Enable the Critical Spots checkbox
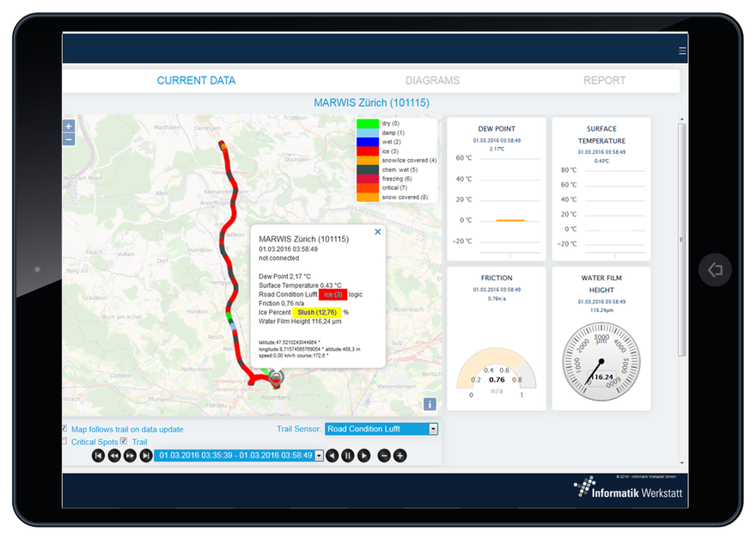 click(64, 442)
